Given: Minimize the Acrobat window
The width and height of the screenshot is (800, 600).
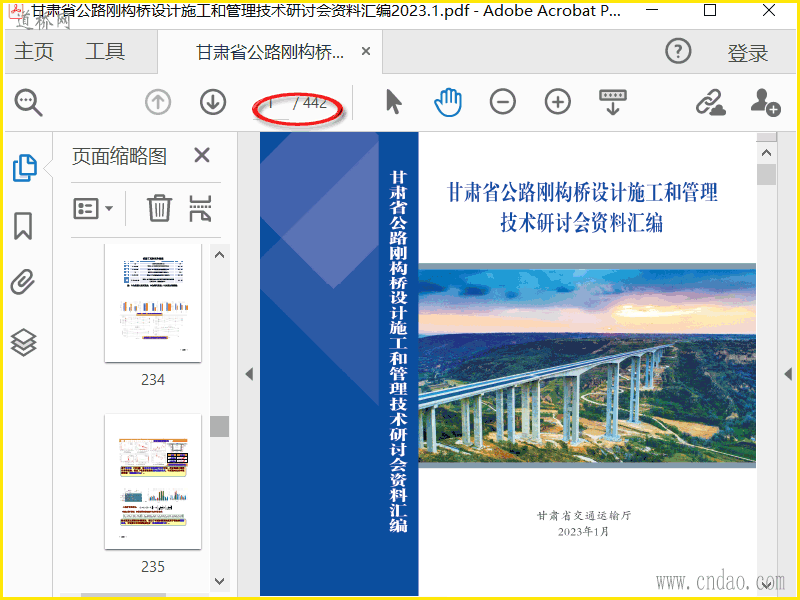Looking at the screenshot, I should (x=652, y=10).
